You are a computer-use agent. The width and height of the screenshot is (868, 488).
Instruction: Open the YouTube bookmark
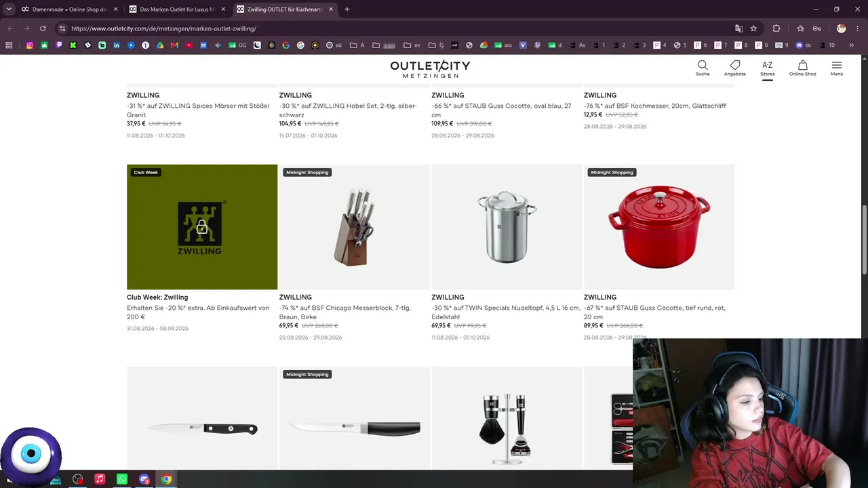(189, 45)
